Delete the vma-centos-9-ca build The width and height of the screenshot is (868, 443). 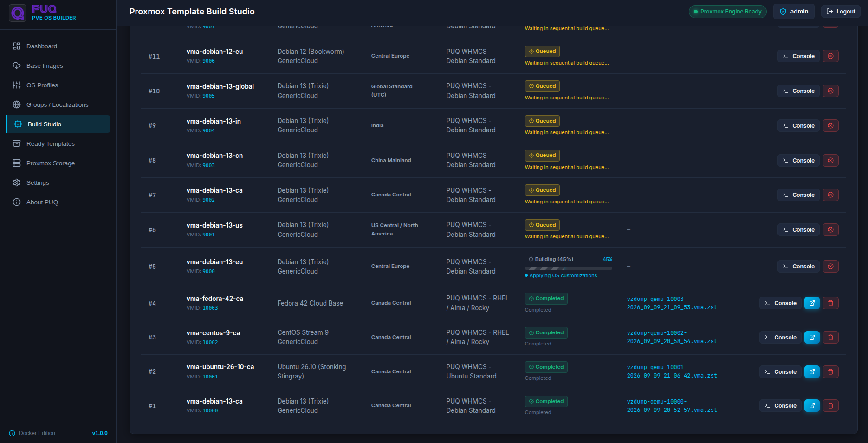coord(830,338)
